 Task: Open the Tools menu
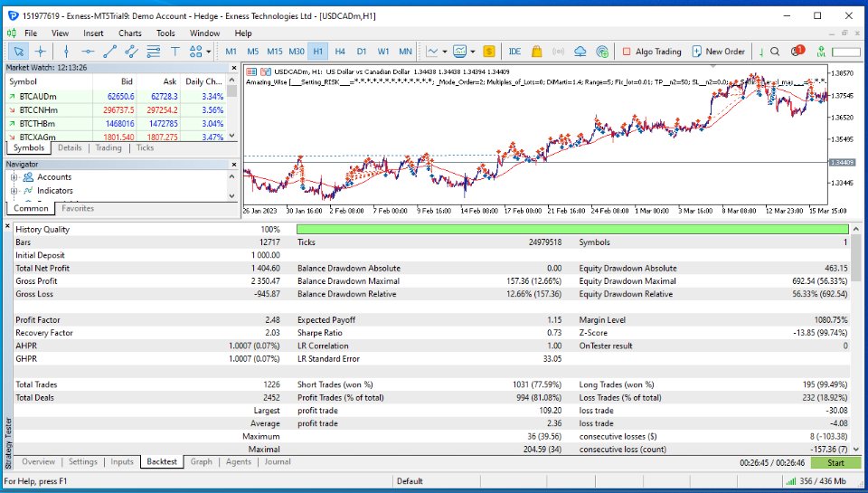(165, 33)
